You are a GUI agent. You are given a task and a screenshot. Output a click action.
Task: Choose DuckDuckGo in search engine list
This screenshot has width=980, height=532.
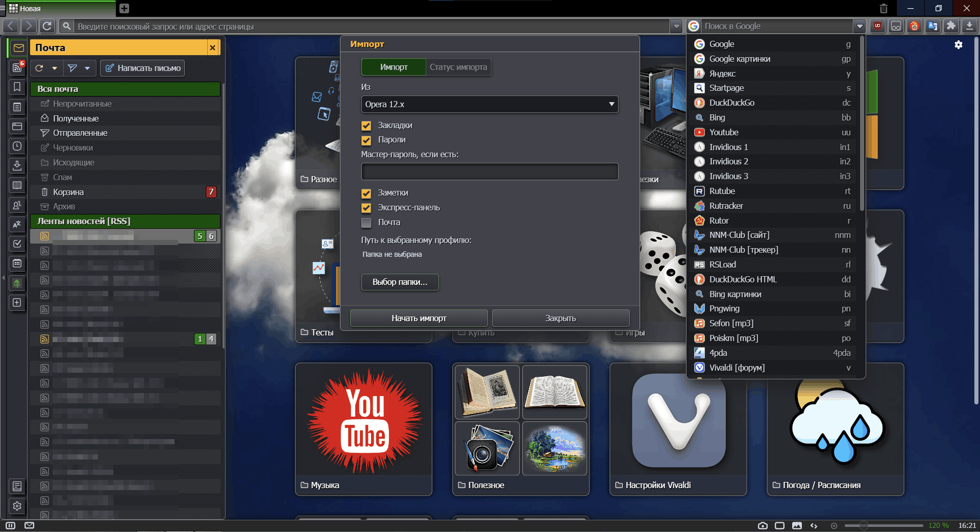click(773, 103)
